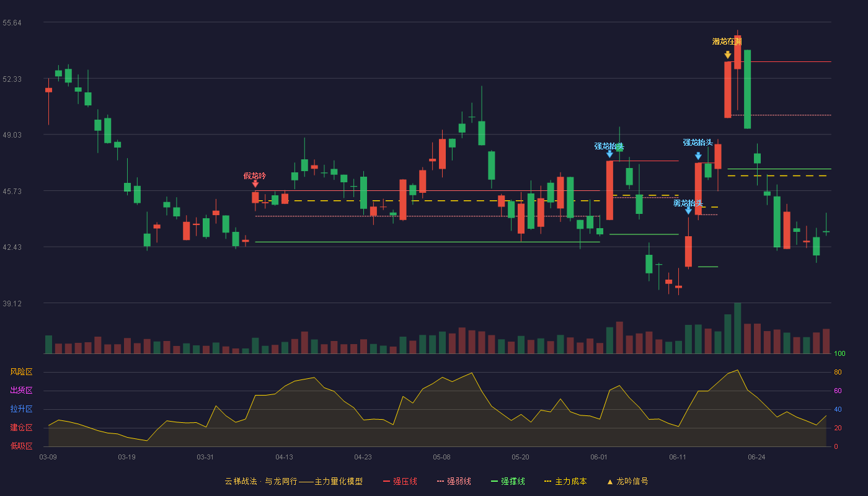This screenshot has height=496, width=868.
Task: Click the 49.03 price axis label
Action: [12, 135]
